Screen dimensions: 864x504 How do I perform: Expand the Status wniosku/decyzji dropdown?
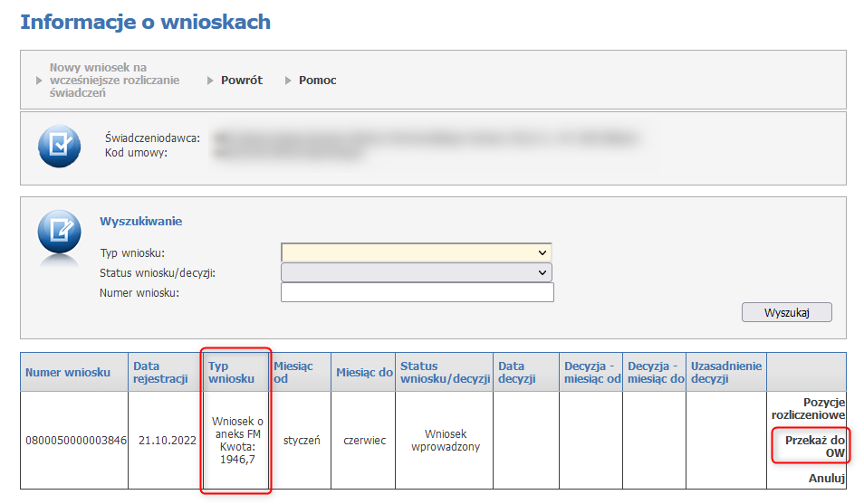coord(416,272)
